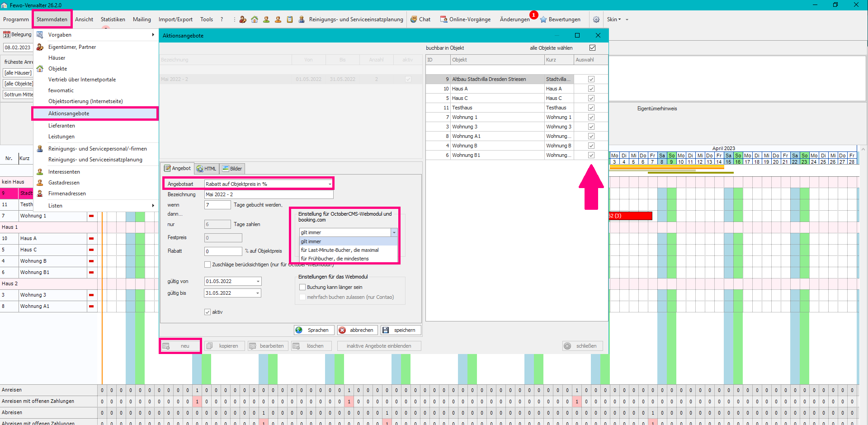Open Änderungen in the toolbar
Viewport: 868px width, 425px height.
pyautogui.click(x=514, y=19)
